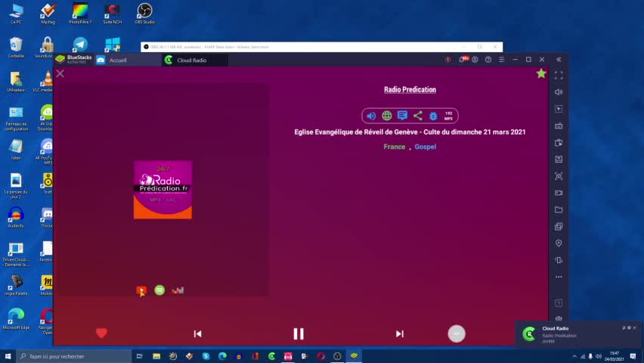
Task: Open BlueStacks account icon
Action: (475, 60)
